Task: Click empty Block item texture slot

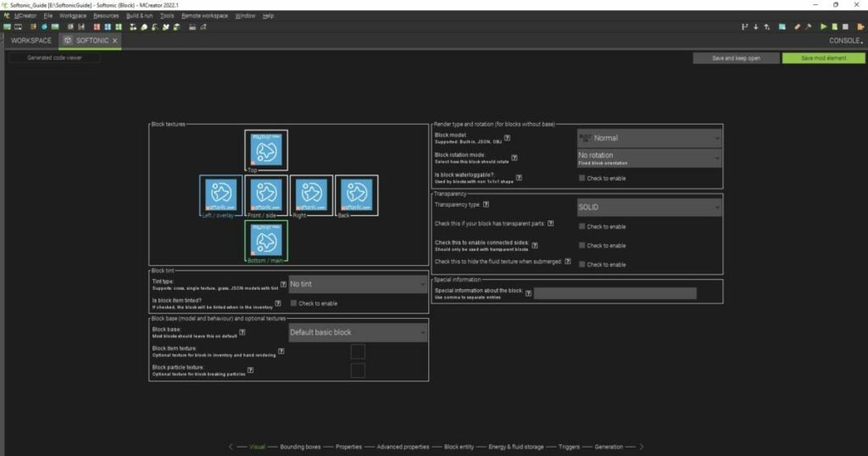Action: (x=359, y=352)
